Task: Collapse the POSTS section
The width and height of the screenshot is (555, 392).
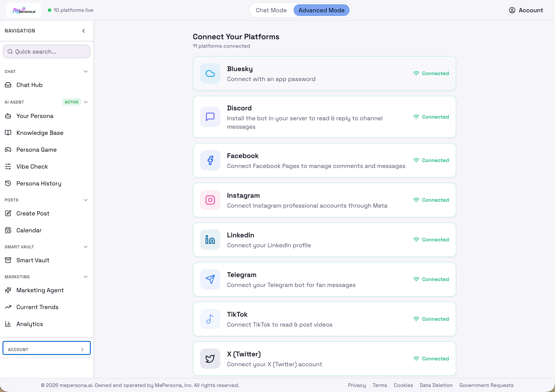Action: (x=85, y=200)
